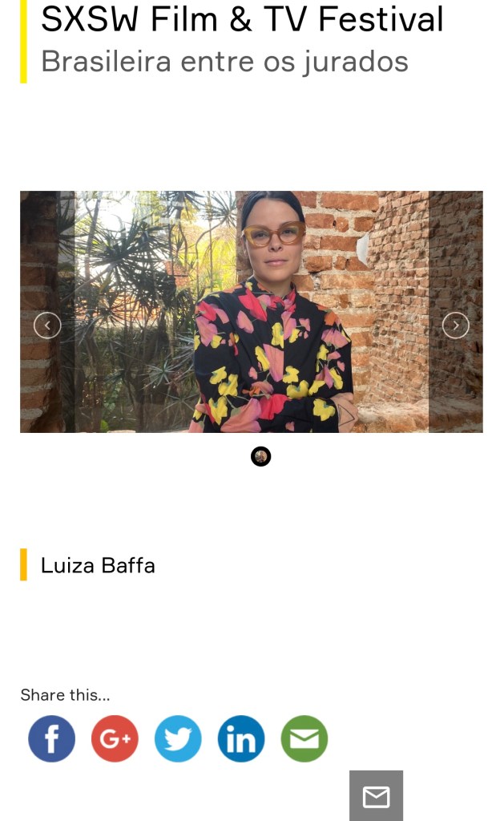Click the Luiza Baffa caption text
This screenshot has height=821, width=504.
pyautogui.click(x=98, y=565)
